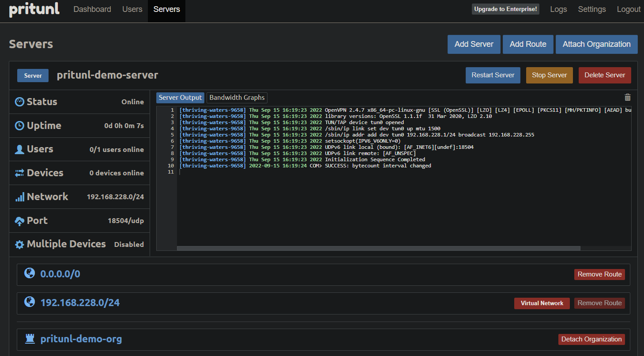Click the Network signal bars icon

(x=19, y=197)
